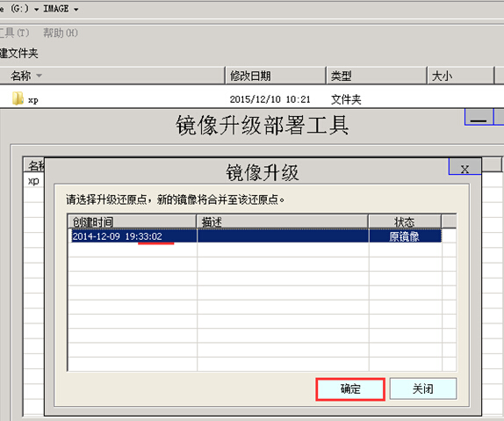This screenshot has height=421, width=504.
Task: Select the xp entry in background list
Action: [x=33, y=181]
